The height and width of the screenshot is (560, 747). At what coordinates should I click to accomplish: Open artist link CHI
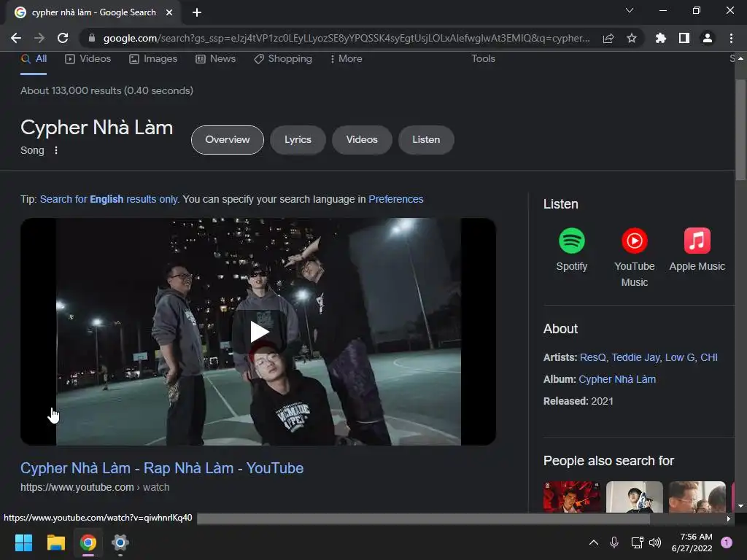click(x=709, y=357)
